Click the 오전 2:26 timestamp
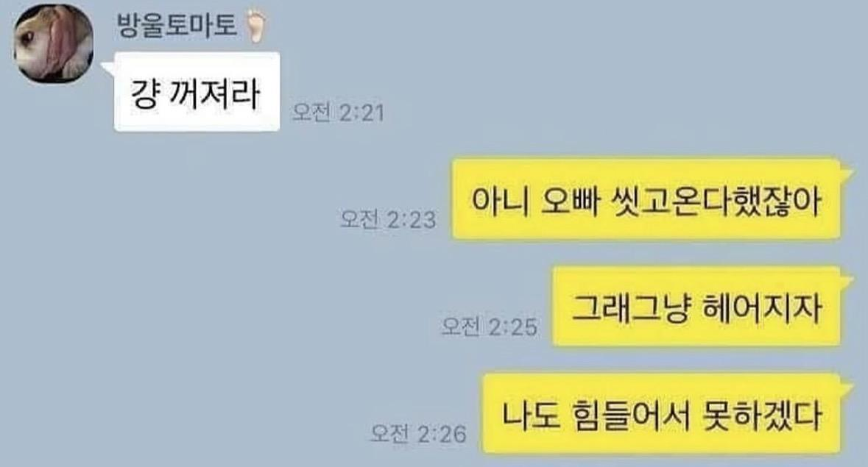 418,434
